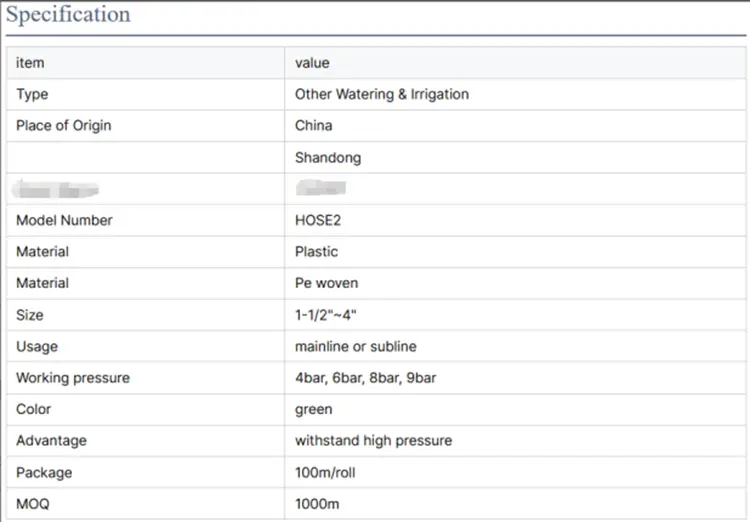Click the "green" color value
This screenshot has height=522, width=750.
point(314,409)
